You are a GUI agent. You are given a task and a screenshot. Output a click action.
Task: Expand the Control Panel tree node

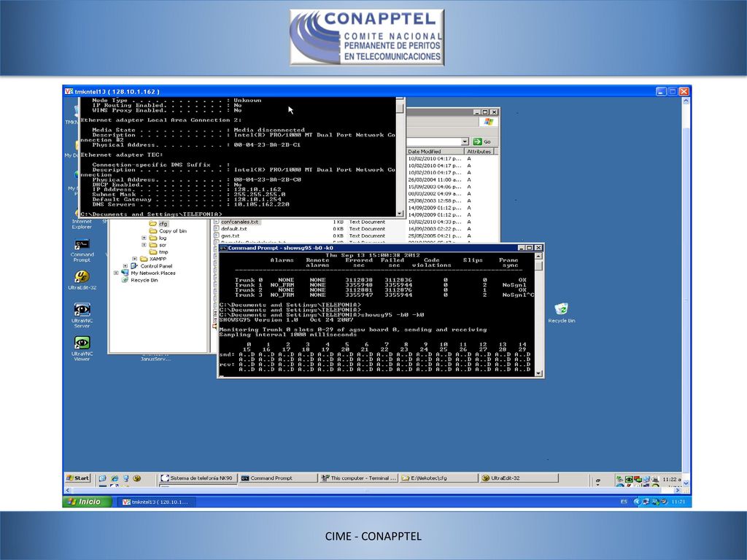(x=125, y=266)
